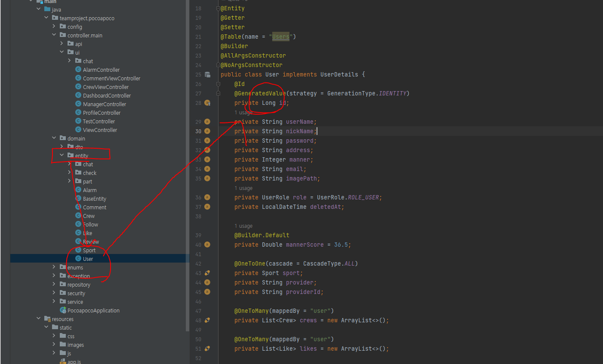Collapse the domain package
Screen dimensions: 603x364
pos(54,138)
